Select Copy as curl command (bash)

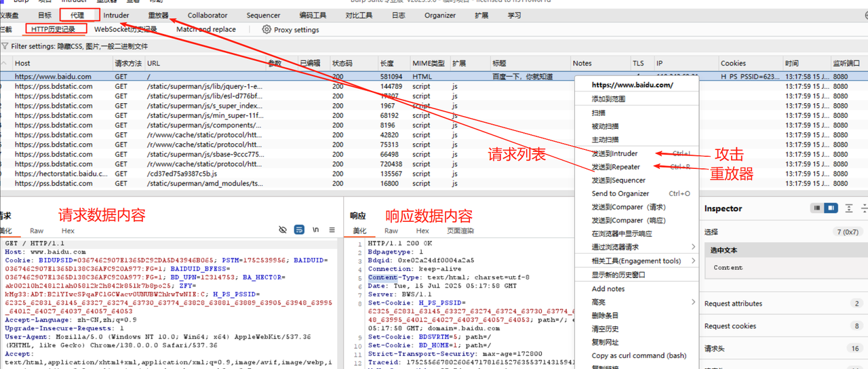(x=639, y=355)
